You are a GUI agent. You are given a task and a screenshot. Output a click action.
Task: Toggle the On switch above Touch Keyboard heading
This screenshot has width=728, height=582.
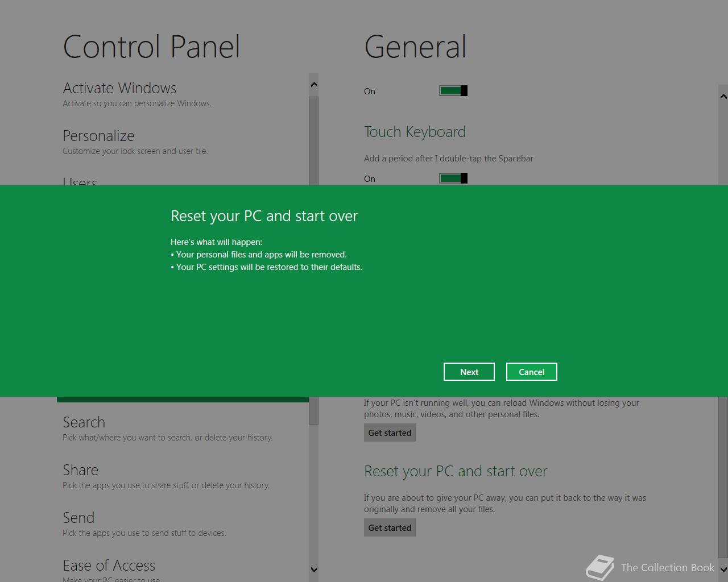click(x=453, y=91)
